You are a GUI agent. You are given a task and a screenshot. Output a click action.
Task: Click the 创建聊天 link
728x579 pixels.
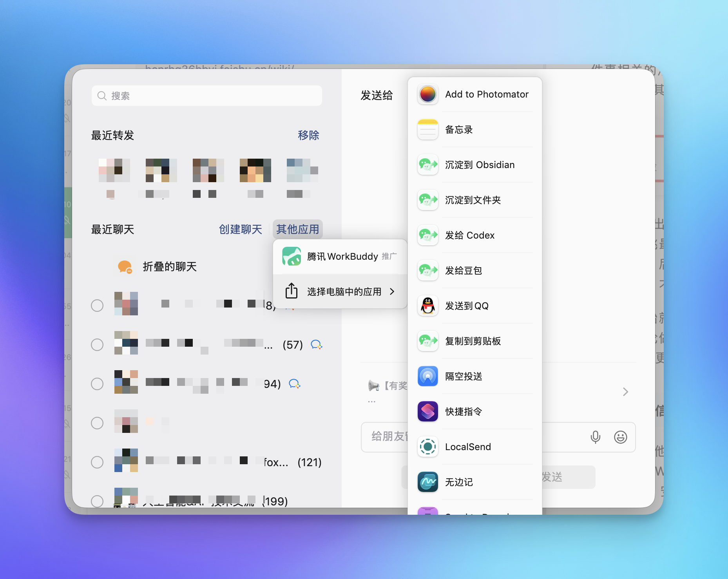tap(241, 229)
